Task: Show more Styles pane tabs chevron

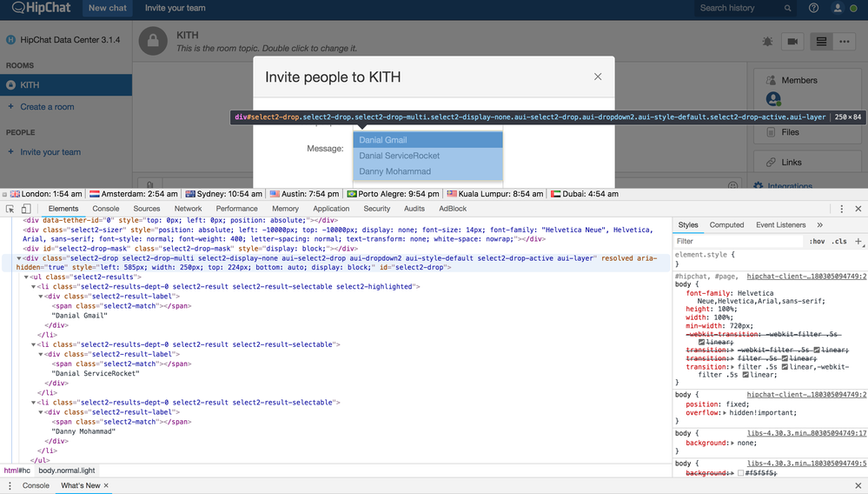Action: point(820,225)
